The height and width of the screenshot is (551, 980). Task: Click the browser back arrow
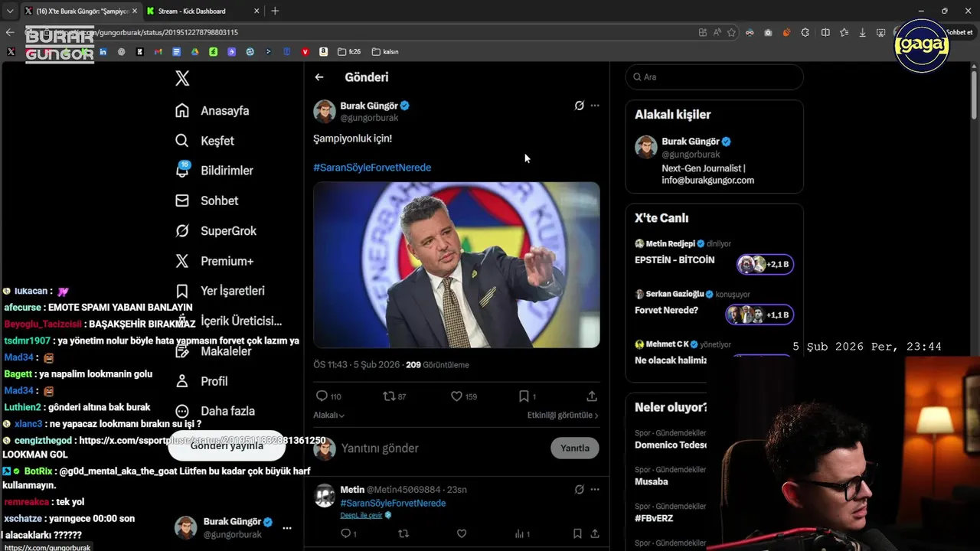(x=10, y=32)
